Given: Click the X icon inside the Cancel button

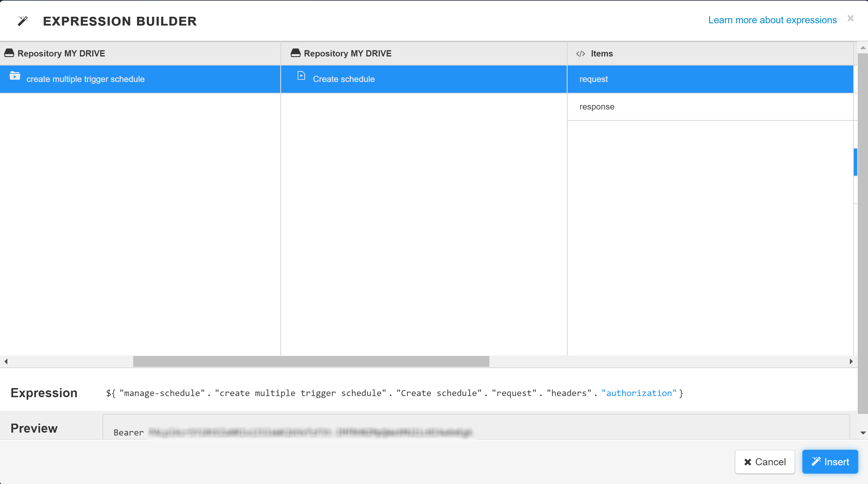Looking at the screenshot, I should coord(747,462).
